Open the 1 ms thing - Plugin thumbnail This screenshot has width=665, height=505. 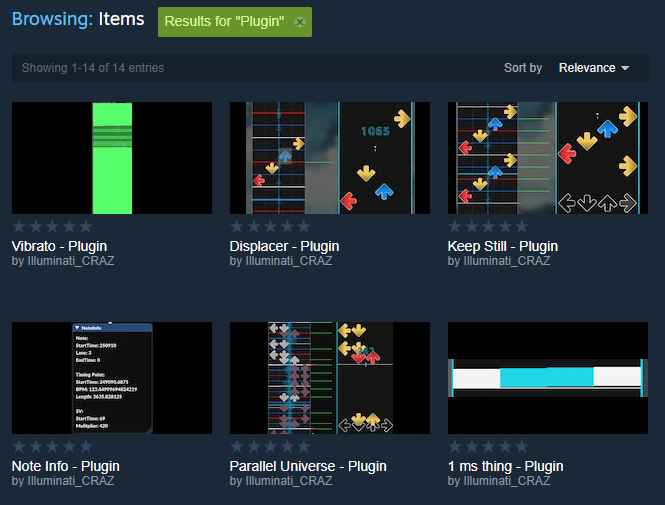pyautogui.click(x=548, y=378)
